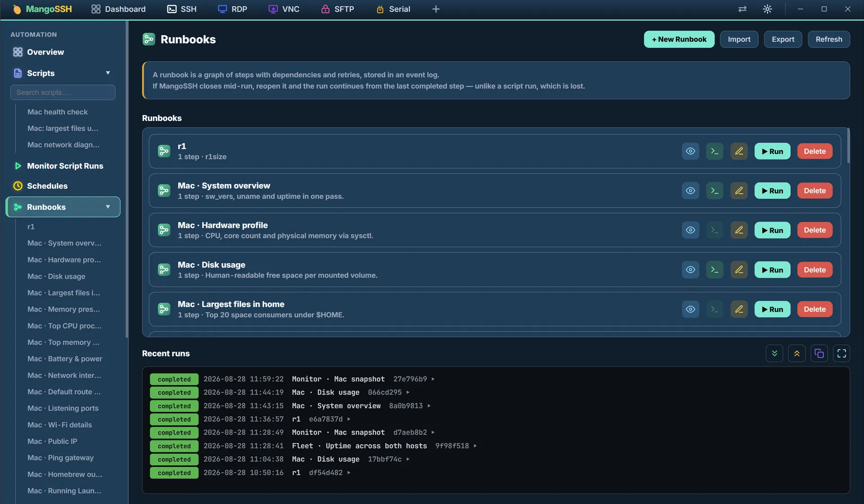Switch to the Dashboard tab
Screen dimensions: 864x504
[x=118, y=9]
